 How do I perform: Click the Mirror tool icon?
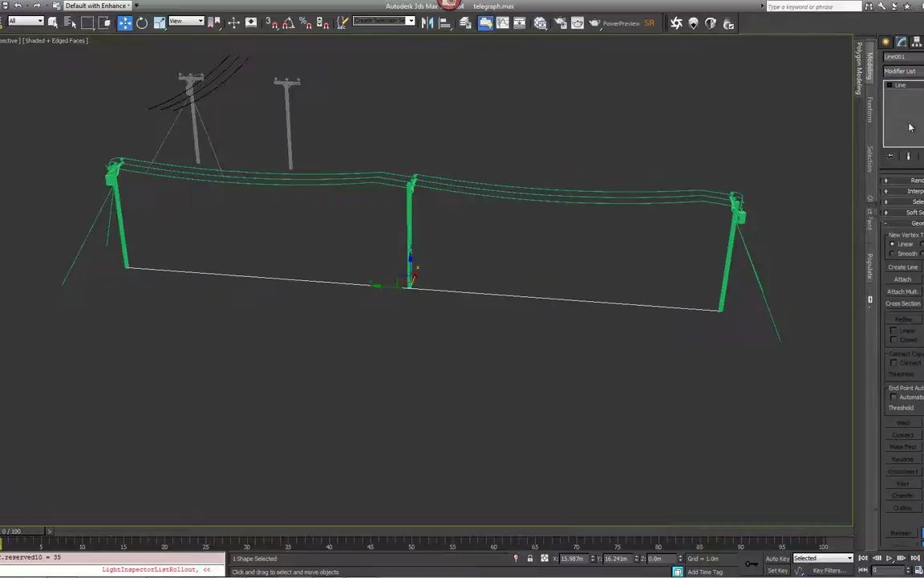point(428,22)
